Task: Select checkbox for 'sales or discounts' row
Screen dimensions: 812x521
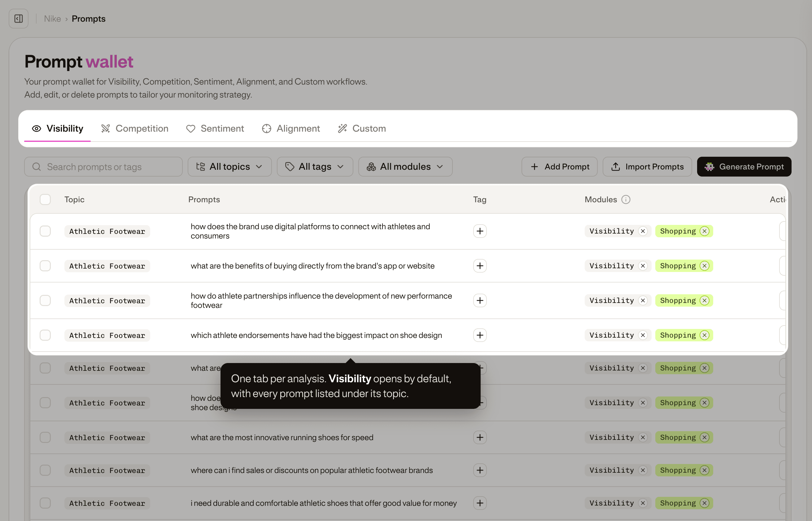Action: (45, 470)
